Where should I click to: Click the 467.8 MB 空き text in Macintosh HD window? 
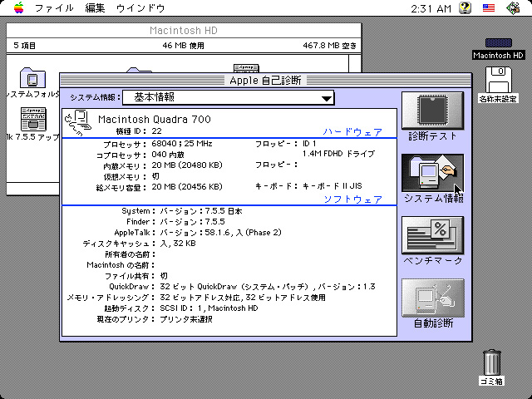[329, 46]
